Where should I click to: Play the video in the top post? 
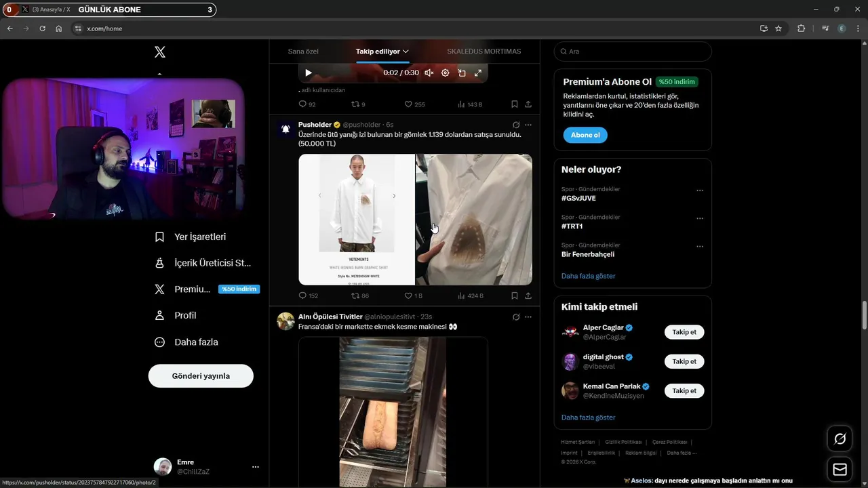pyautogui.click(x=309, y=73)
